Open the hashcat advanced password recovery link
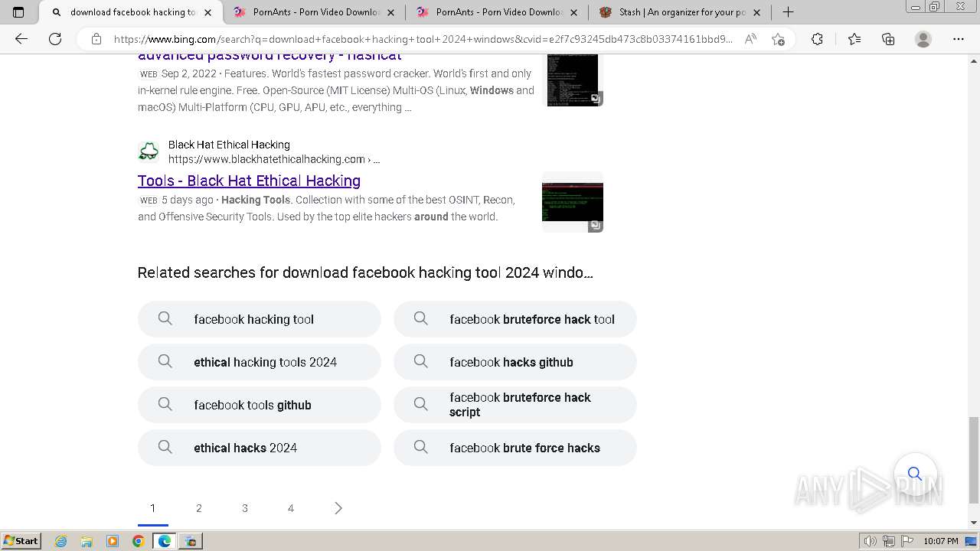Image resolution: width=980 pixels, height=551 pixels. (269, 56)
